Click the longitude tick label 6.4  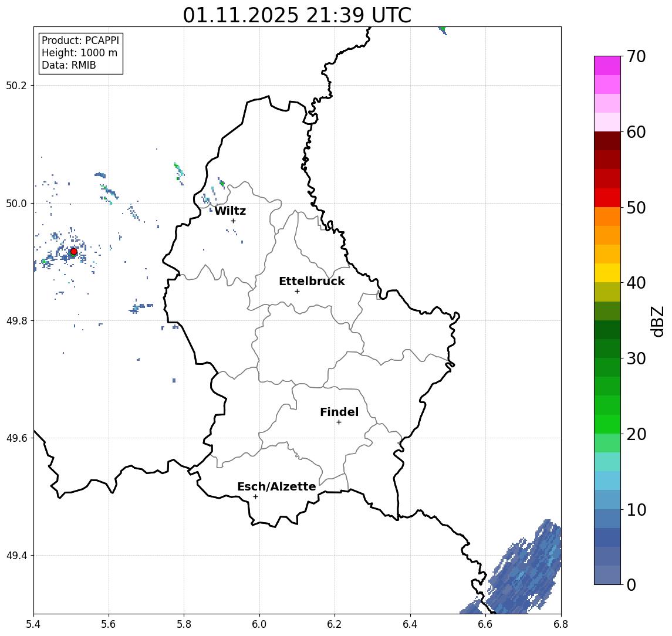410,624
